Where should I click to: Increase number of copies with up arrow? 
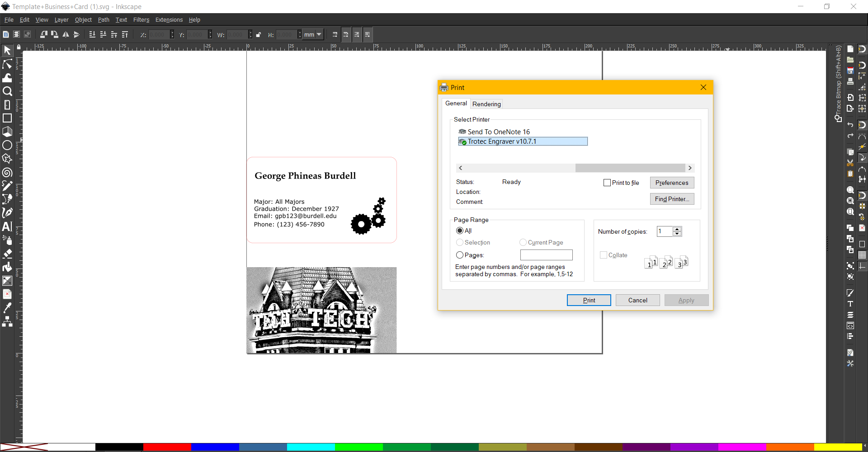677,230
